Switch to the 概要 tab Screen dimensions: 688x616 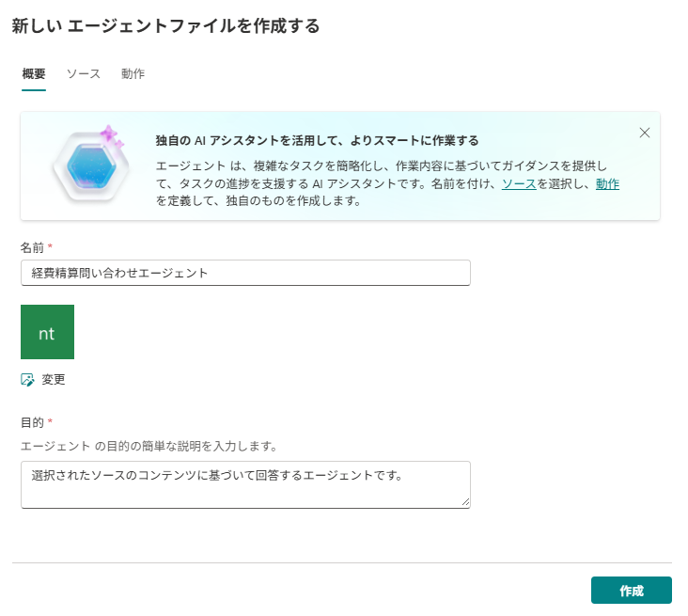(34, 73)
